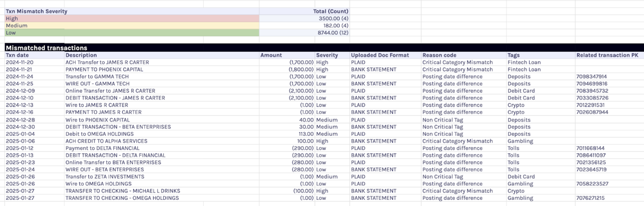Click the 'Mismatched transactions' section title
This screenshot has height=206, width=644.
pos(46,48)
